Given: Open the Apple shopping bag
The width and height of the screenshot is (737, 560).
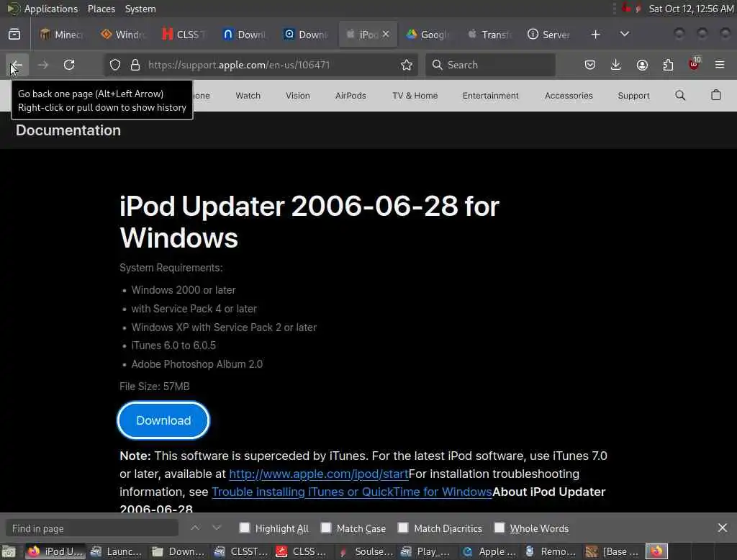Looking at the screenshot, I should [716, 95].
